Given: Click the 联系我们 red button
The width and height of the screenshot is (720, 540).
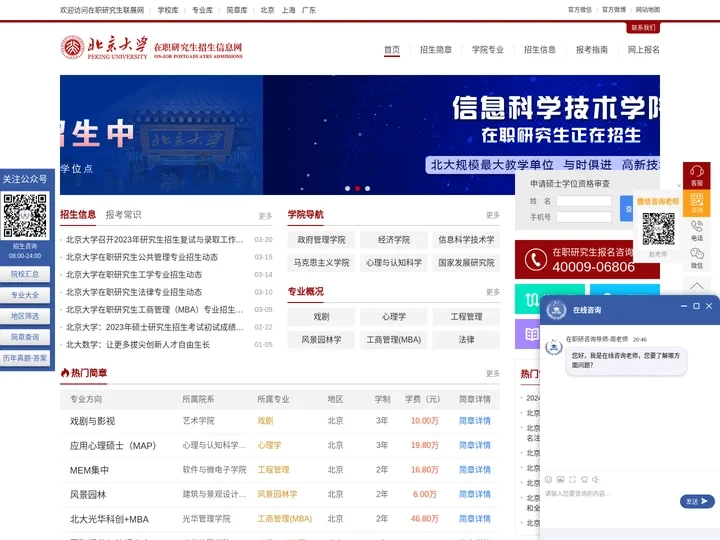Looking at the screenshot, I should 643,28.
